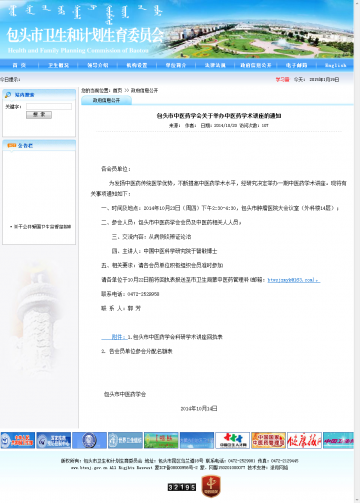Click the 搜索 search button
360x503 pixels.
click(39, 115)
